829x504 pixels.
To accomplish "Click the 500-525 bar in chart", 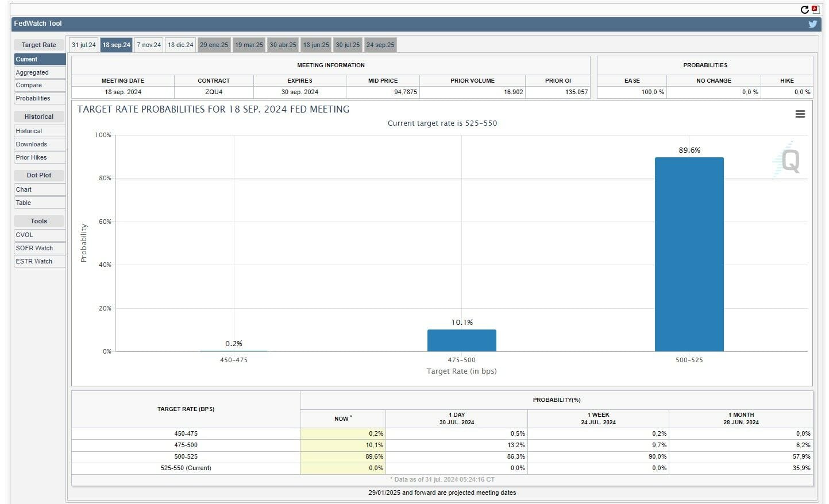I will (689, 254).
